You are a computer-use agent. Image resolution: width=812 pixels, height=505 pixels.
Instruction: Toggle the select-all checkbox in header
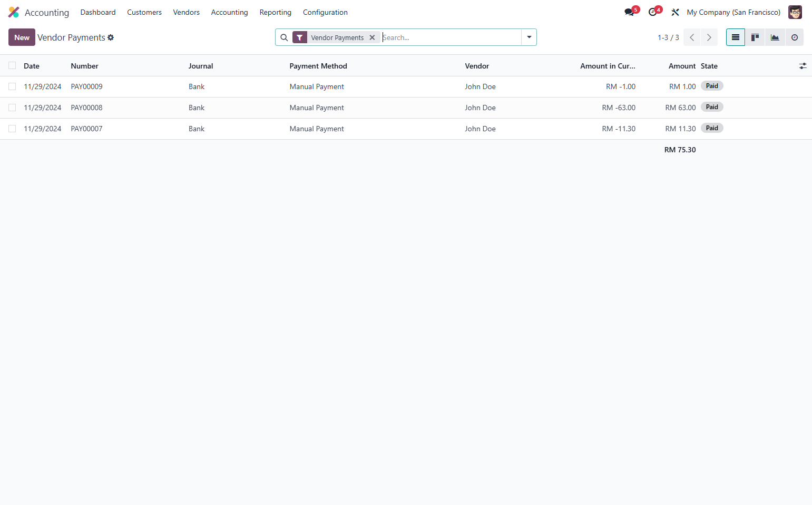pos(12,65)
